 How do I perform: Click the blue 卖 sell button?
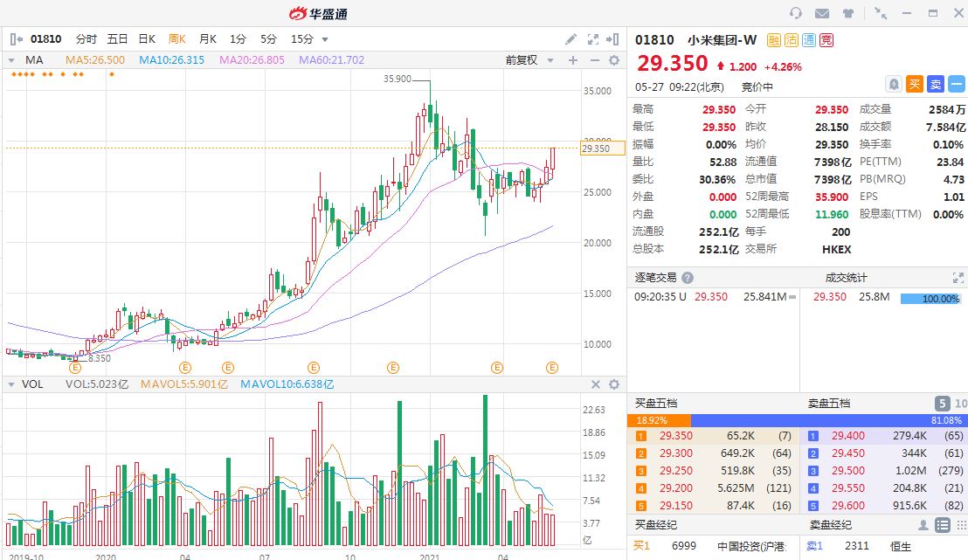tap(935, 84)
